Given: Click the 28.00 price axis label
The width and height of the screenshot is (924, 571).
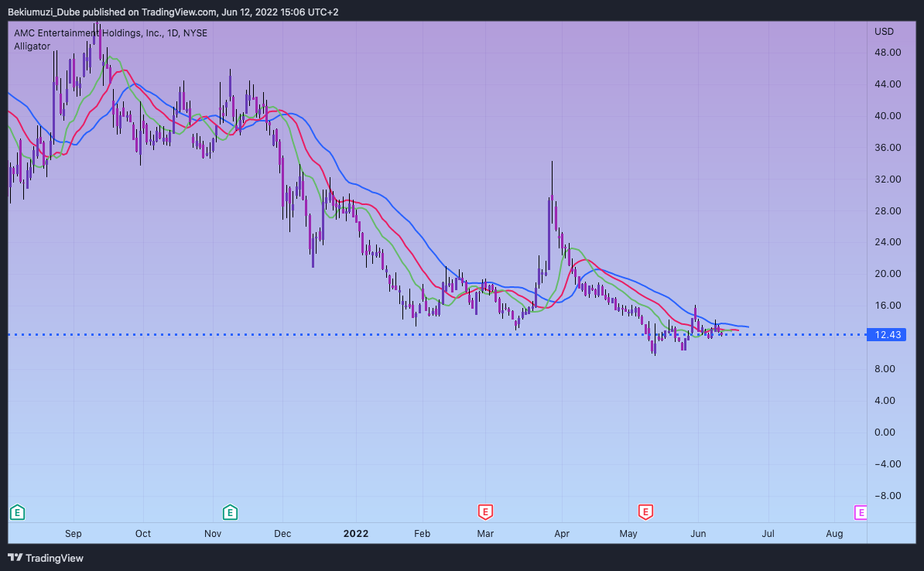Looking at the screenshot, I should tap(888, 210).
